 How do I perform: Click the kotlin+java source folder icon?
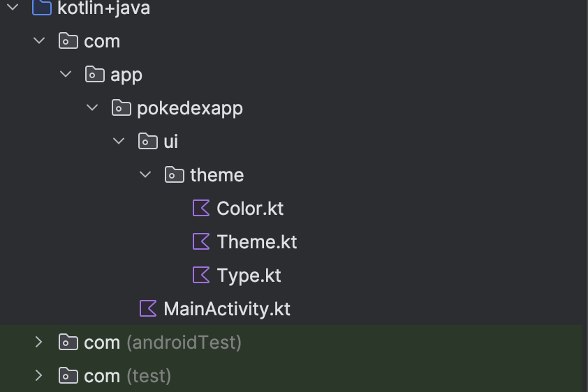point(42,8)
